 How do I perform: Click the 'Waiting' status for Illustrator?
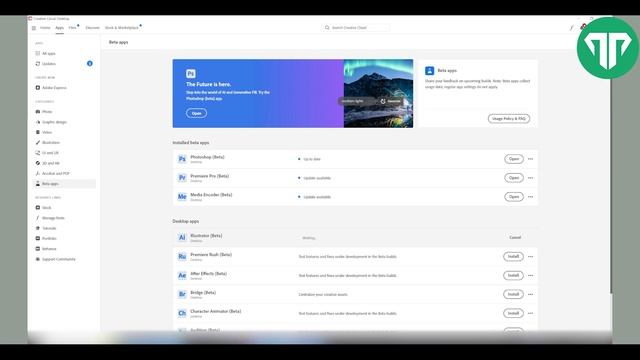coord(309,238)
